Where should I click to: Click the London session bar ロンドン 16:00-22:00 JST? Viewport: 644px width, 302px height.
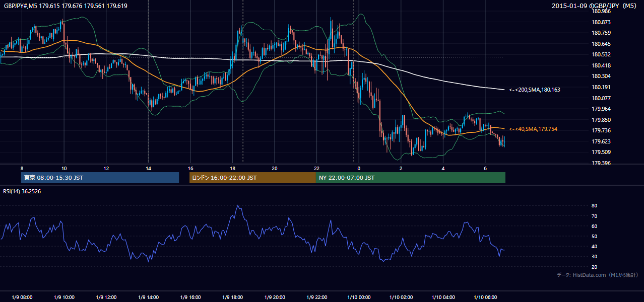[252, 178]
